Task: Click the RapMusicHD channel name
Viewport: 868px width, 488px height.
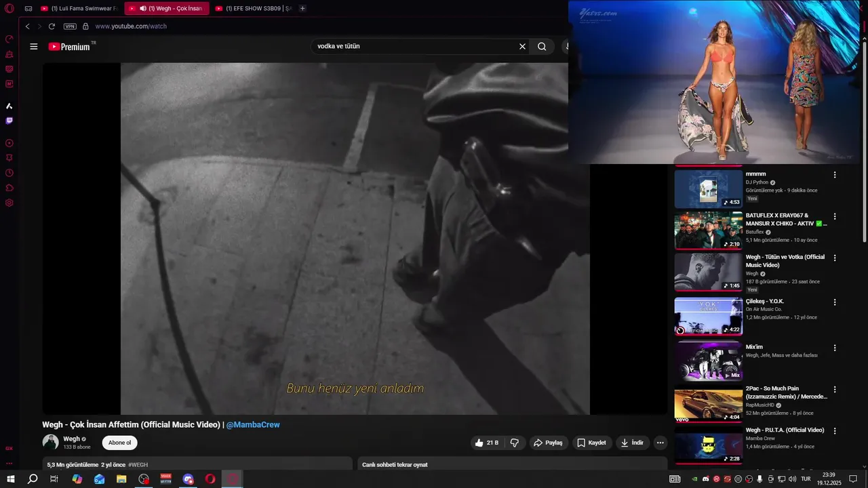Action: click(x=759, y=405)
